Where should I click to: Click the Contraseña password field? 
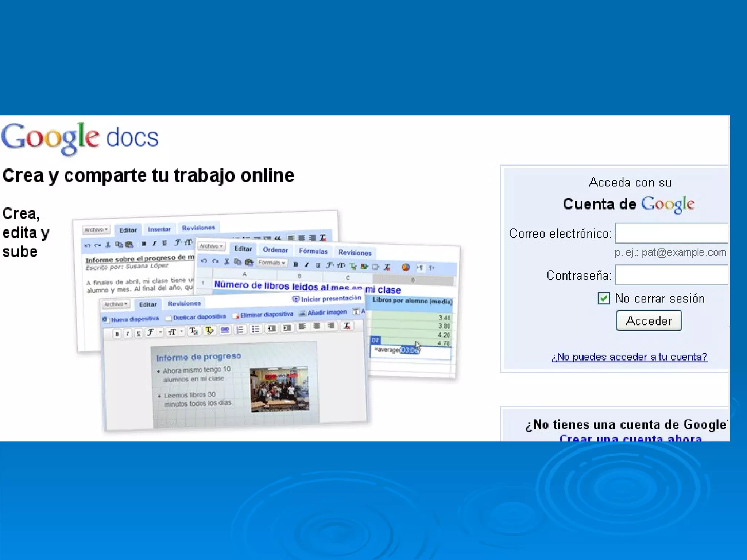(671, 275)
